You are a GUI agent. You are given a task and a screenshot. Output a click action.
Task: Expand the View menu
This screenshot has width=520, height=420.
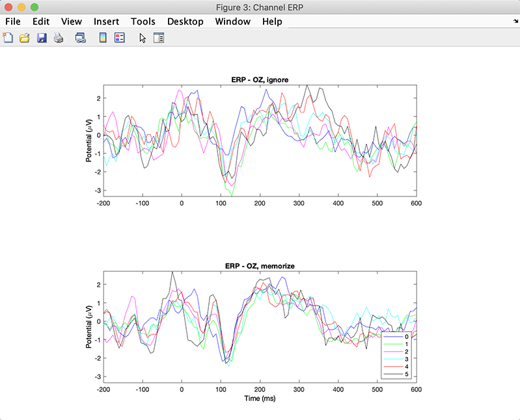pyautogui.click(x=72, y=21)
